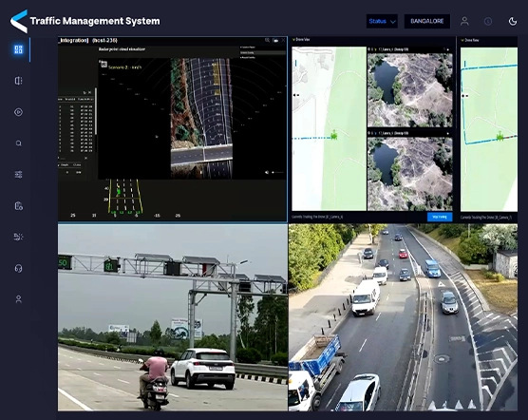Click the magnifier icon in radar panel header
Screen dimensions: 528x420
[267, 40]
